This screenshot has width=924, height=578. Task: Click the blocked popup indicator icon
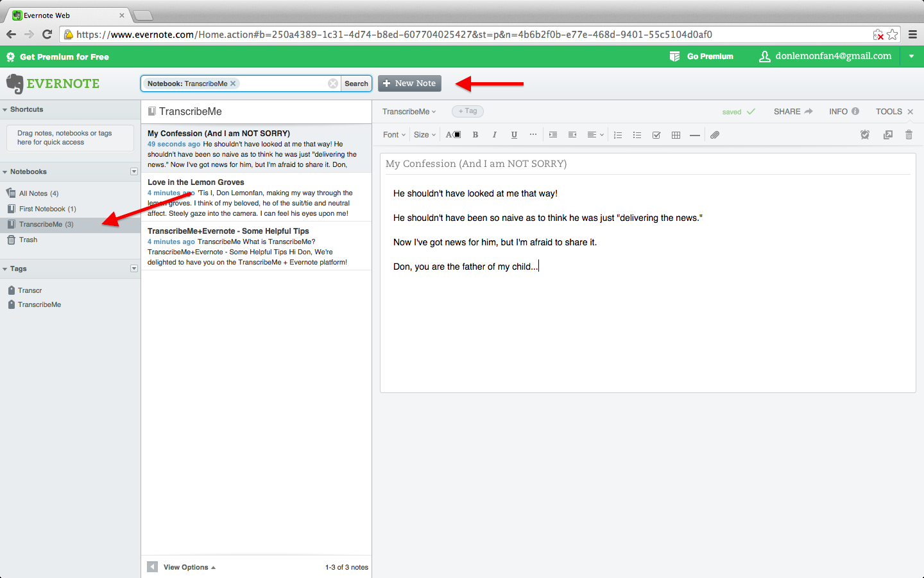coord(878,35)
